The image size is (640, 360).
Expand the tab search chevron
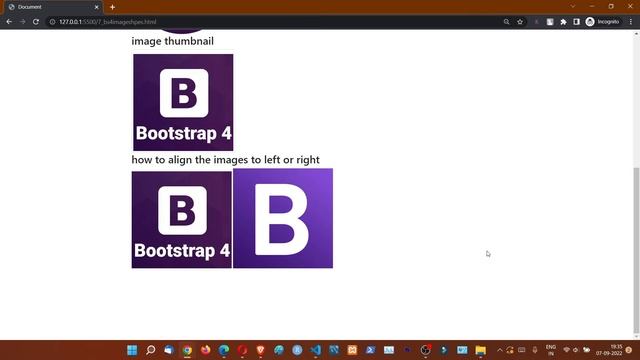pyautogui.click(x=573, y=6)
